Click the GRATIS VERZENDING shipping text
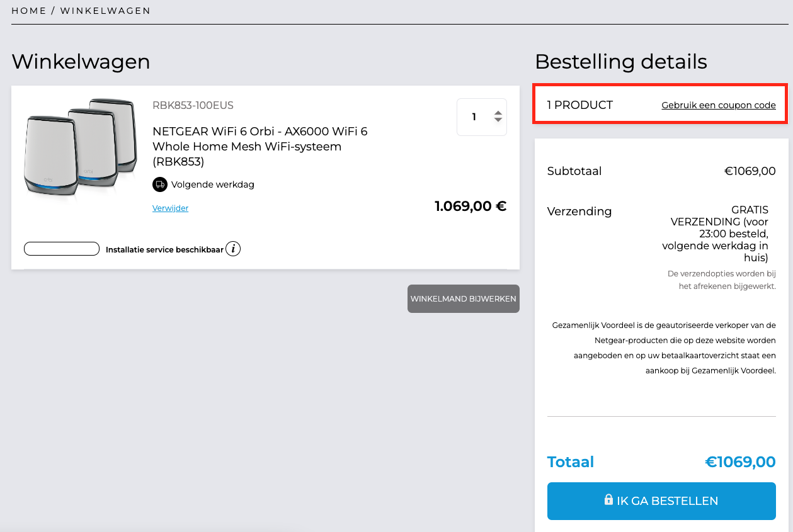The image size is (793, 532). click(716, 234)
